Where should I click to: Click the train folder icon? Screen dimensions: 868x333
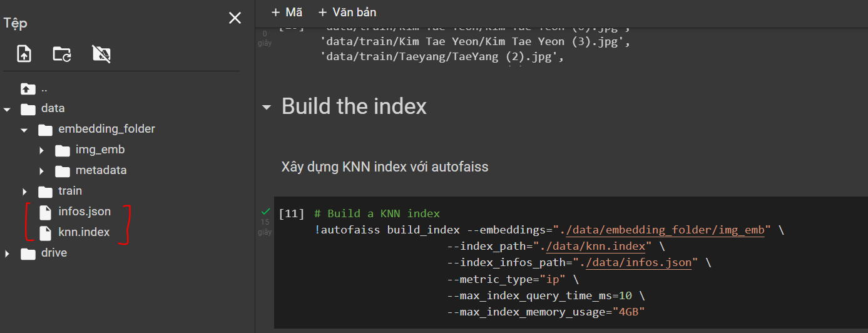pos(45,192)
